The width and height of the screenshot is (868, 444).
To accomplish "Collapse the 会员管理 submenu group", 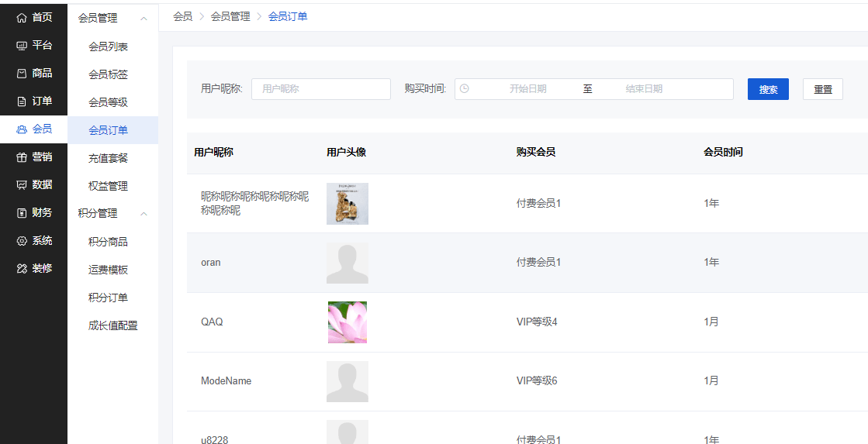I will click(144, 19).
